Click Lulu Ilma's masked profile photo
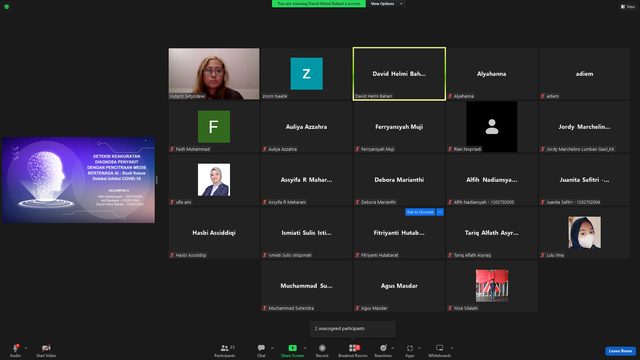 584,233
